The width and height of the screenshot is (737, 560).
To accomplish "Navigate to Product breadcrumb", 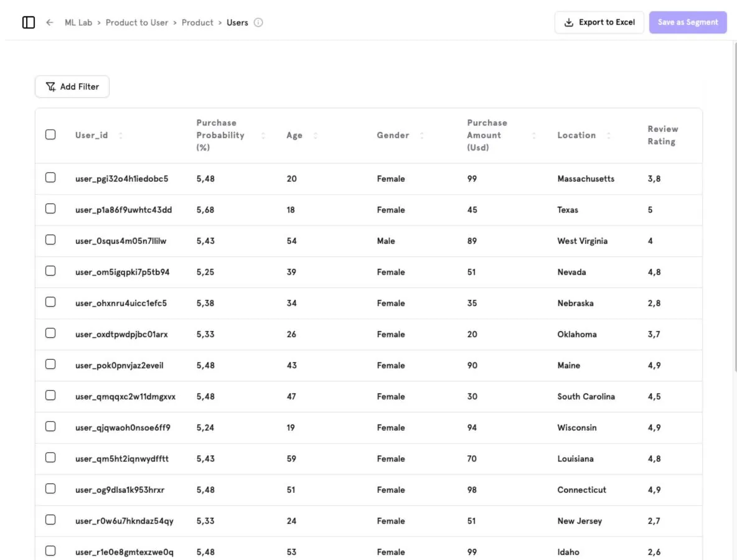I will tap(197, 22).
